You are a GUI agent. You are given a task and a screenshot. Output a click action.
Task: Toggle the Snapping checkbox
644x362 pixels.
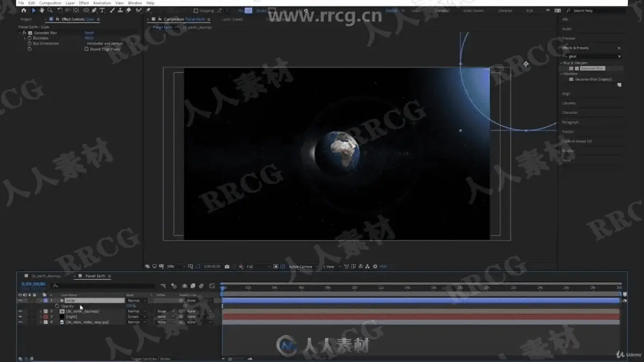tap(196, 11)
